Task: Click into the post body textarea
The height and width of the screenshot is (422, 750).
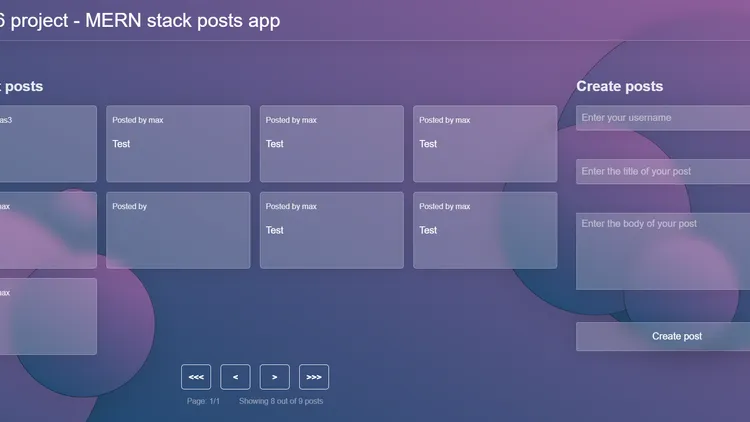Action: pos(662,250)
